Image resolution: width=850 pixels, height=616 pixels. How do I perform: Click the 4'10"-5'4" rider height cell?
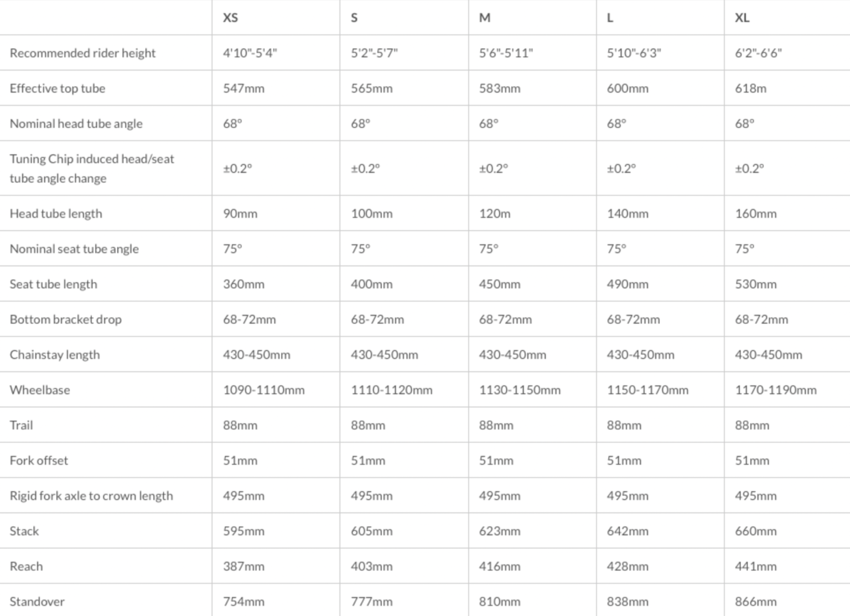(x=250, y=53)
